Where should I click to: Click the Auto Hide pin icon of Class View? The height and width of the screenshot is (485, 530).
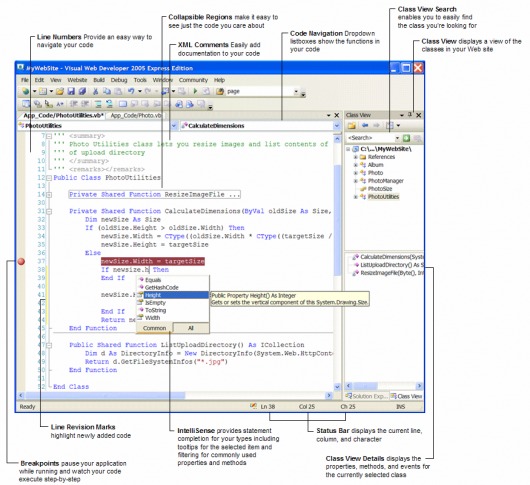point(410,115)
